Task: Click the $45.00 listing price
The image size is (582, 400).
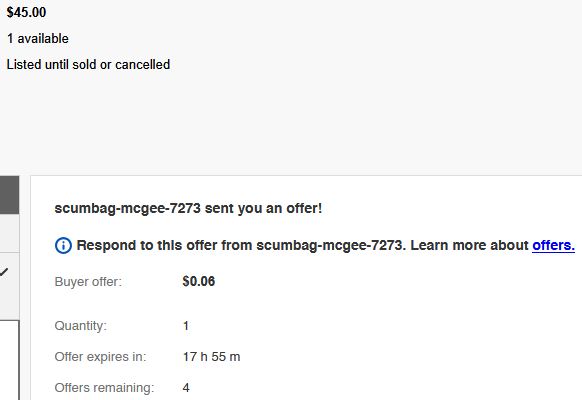Action: pos(26,12)
